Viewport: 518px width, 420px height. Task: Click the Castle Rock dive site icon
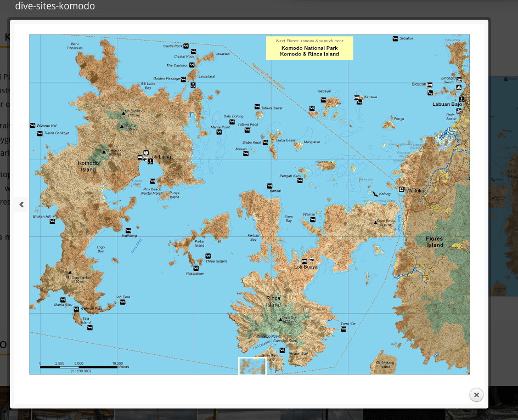coord(187,46)
